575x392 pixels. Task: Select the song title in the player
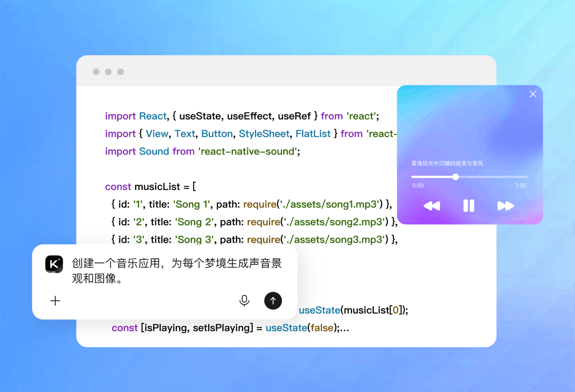click(x=447, y=163)
